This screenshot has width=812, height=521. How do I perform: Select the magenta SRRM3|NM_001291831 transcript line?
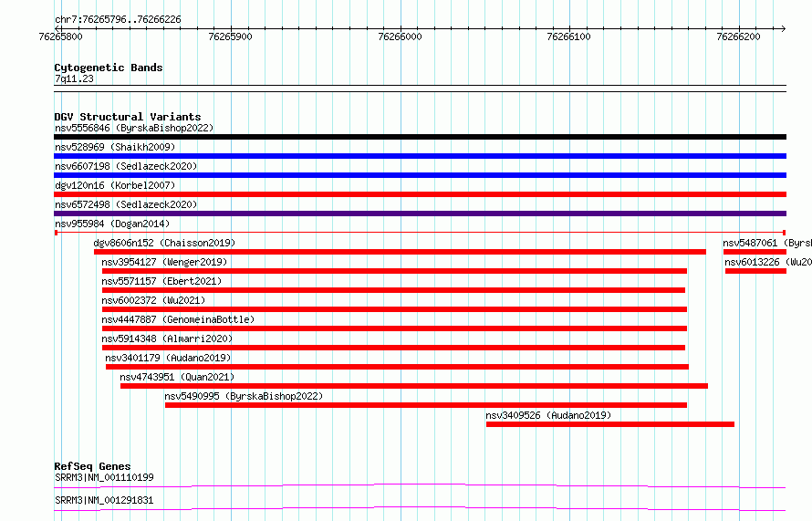click(x=420, y=508)
